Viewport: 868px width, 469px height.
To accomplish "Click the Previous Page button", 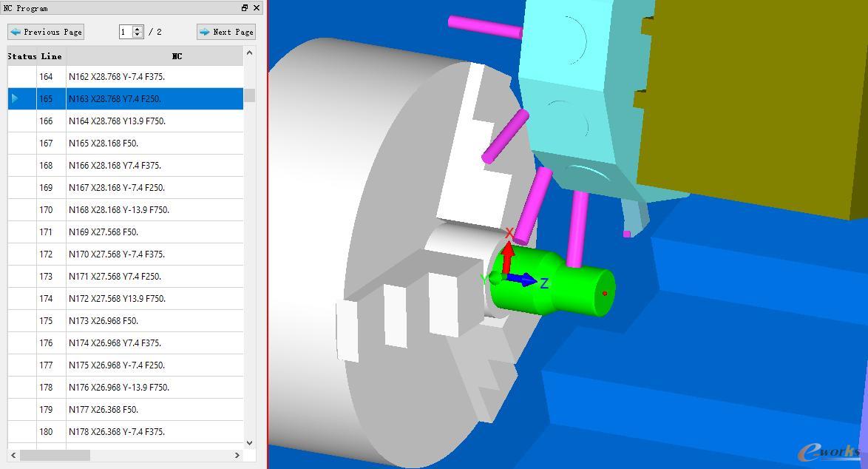I will [46, 32].
